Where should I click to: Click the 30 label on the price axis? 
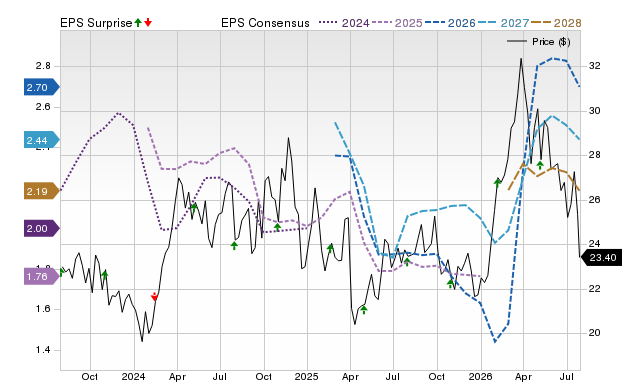point(594,111)
